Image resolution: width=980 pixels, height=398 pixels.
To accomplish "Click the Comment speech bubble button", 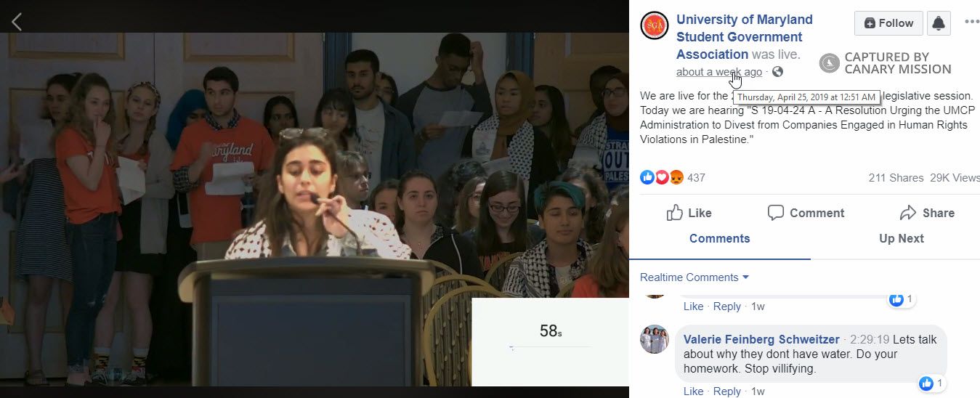I will coord(806,213).
